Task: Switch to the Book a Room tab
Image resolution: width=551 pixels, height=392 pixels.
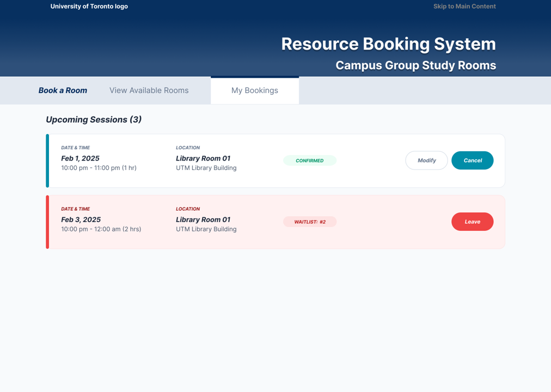Action: pos(63,90)
